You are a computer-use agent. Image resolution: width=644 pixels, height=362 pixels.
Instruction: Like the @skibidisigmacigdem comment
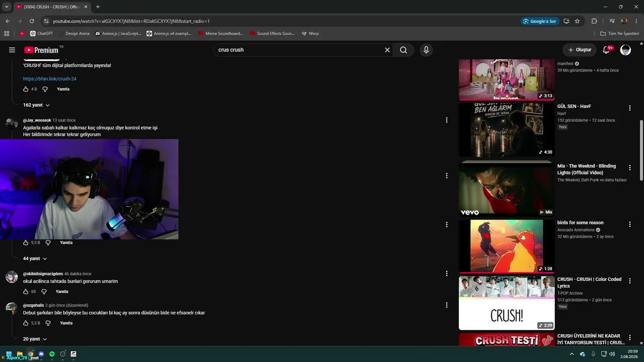coord(26,292)
